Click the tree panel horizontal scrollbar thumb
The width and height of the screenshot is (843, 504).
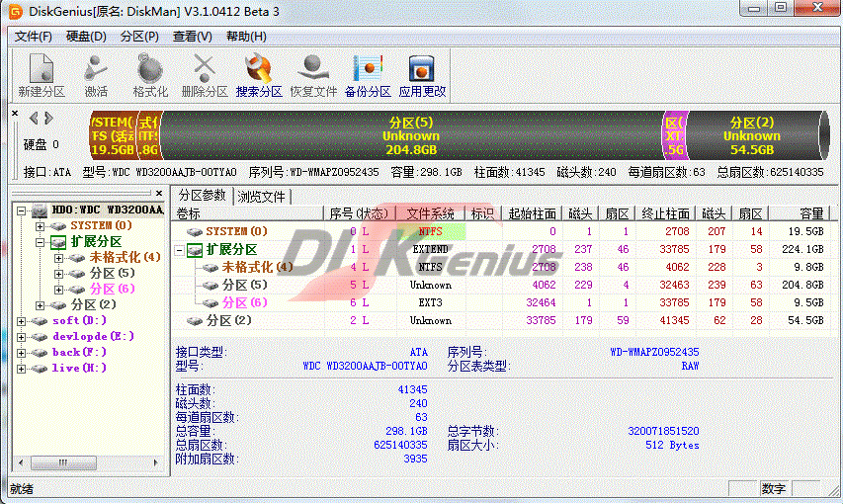[63, 462]
